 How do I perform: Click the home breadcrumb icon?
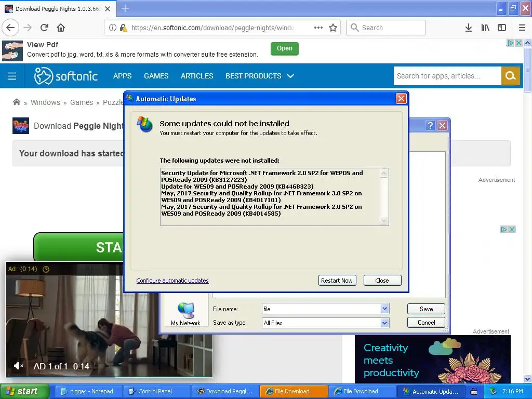(16, 102)
